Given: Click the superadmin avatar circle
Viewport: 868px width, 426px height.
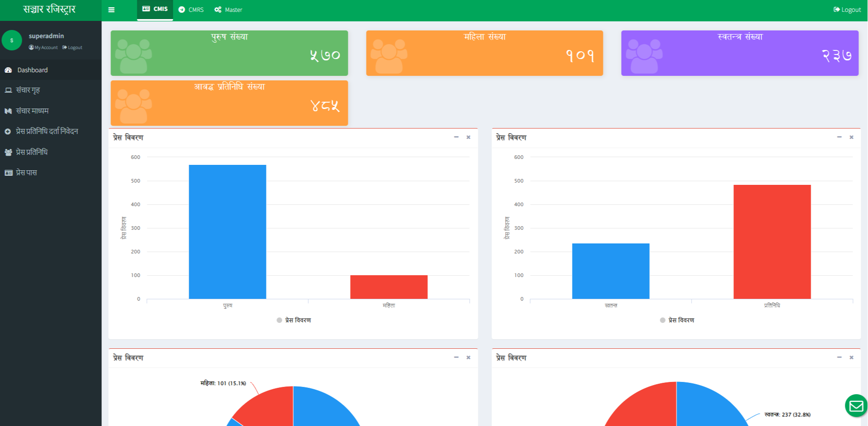Looking at the screenshot, I should [x=12, y=40].
